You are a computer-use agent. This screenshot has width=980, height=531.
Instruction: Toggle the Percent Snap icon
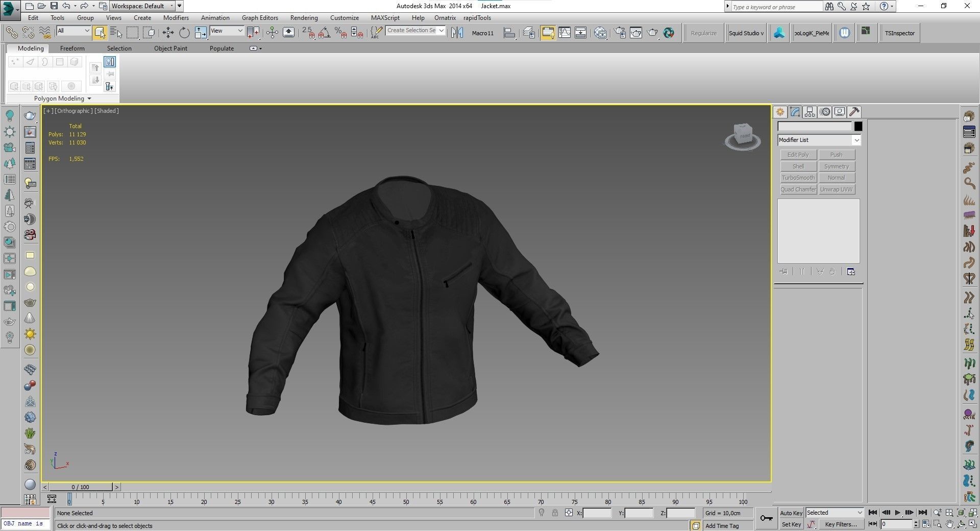tap(340, 33)
